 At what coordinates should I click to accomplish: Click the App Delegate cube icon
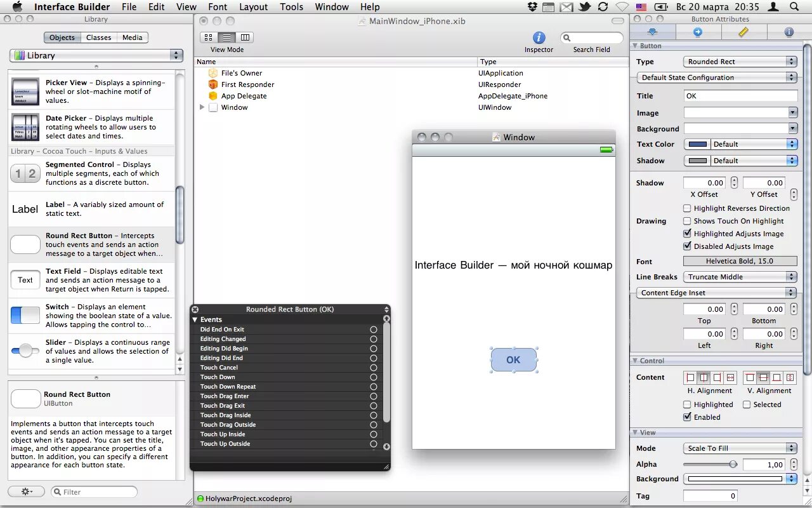coord(213,96)
